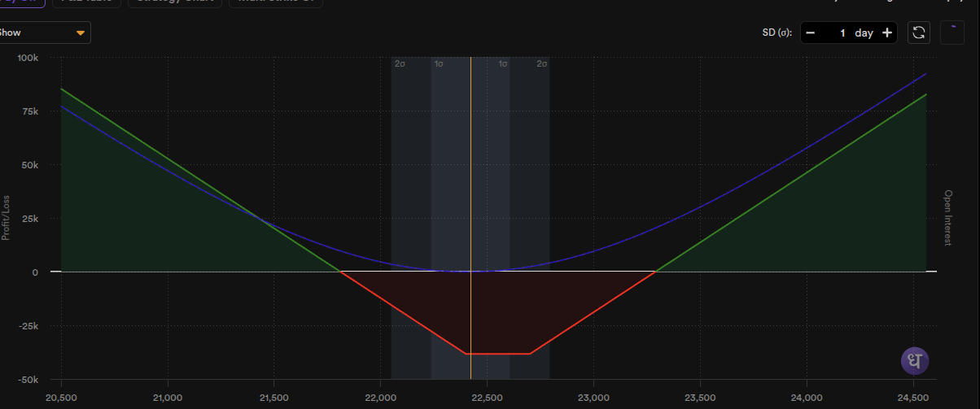Click the Open Interest axis title
Screen dimensions: 980x409
947,218
